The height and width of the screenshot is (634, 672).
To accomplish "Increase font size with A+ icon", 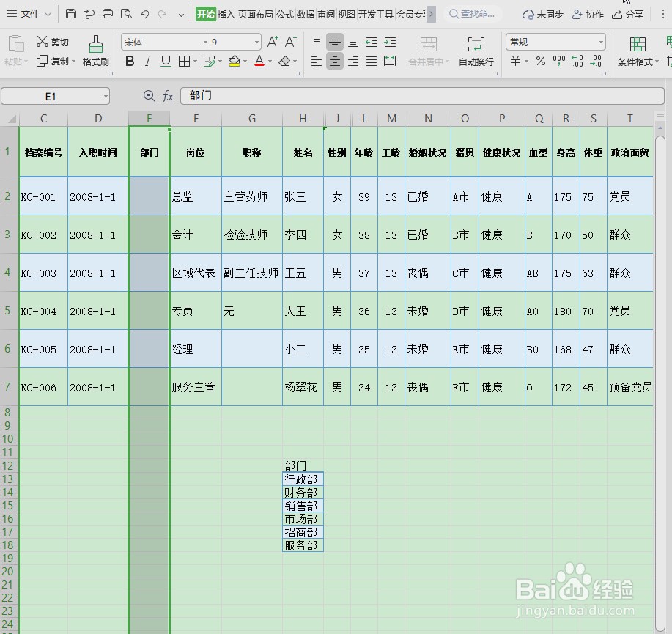I will coord(273,42).
